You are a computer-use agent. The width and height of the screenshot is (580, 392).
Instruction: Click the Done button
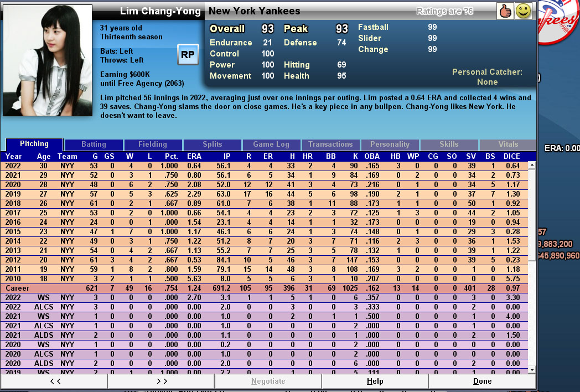(483, 381)
